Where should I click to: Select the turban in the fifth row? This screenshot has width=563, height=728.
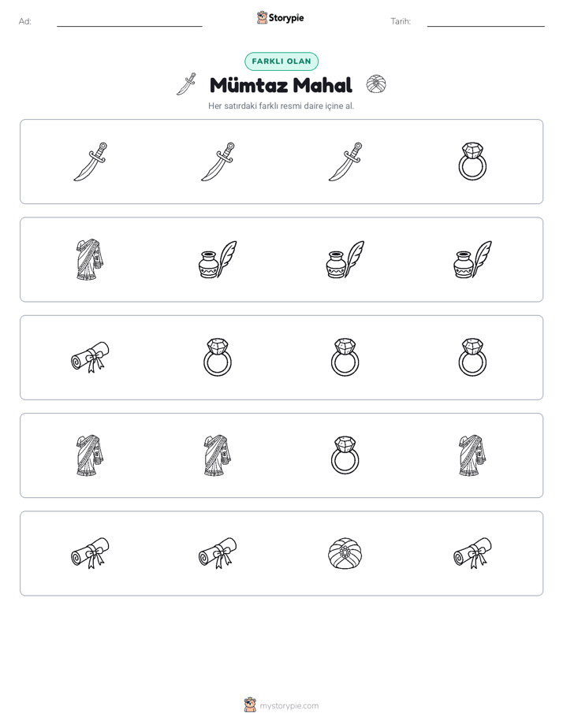[345, 553]
